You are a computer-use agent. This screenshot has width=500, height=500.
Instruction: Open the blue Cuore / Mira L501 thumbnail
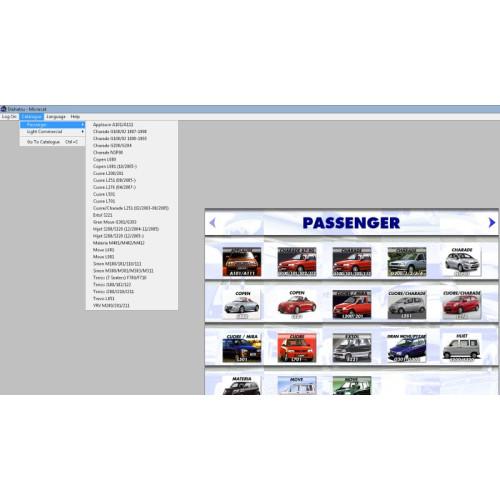pos(242,348)
